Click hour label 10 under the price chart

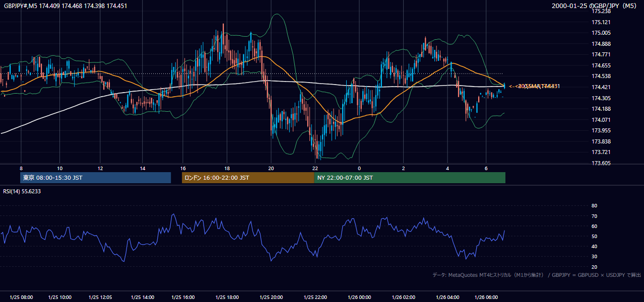click(60, 168)
